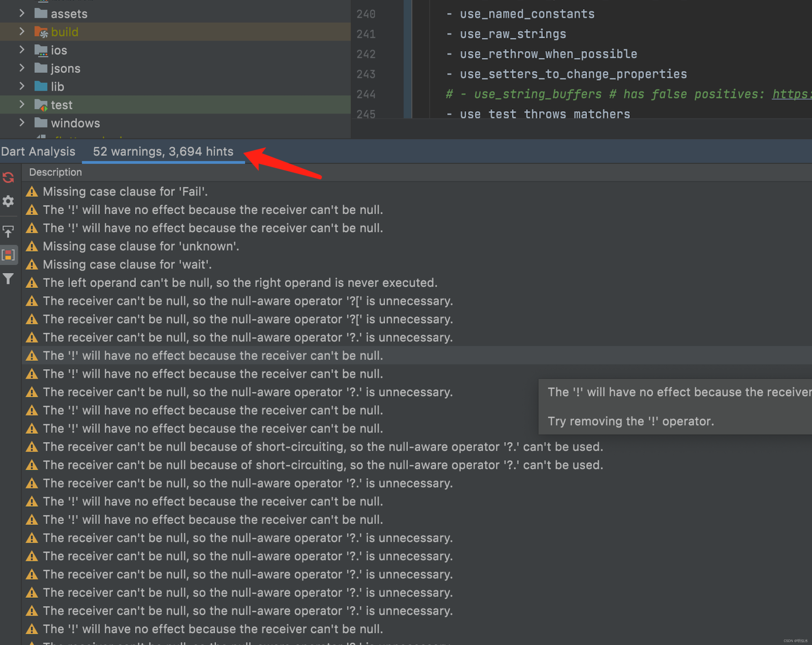Select 'The left operand can't be null' warning
Viewport: 812px width, 645px height.
point(240,283)
